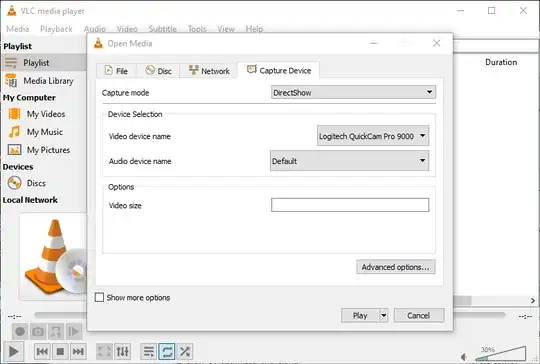Open the Video menu
The image size is (540, 364).
click(127, 29)
